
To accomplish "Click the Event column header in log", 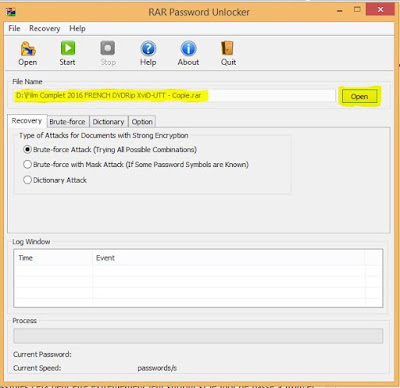I will click(x=229, y=258).
